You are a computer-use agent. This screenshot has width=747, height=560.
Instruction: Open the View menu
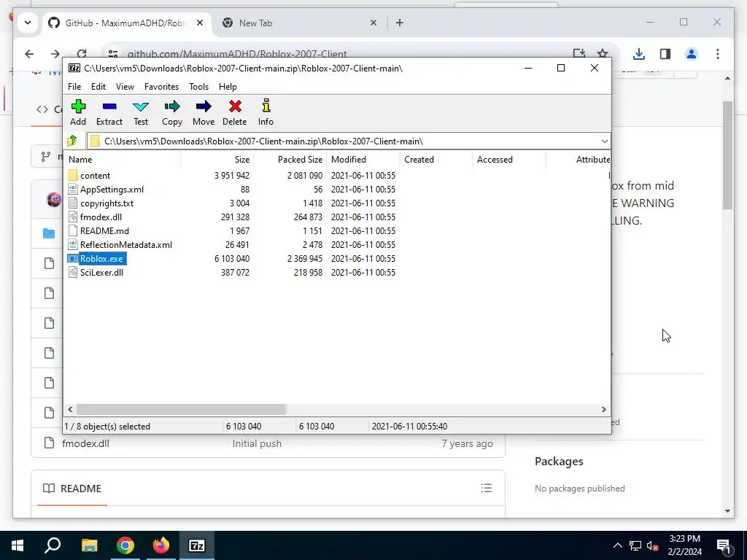pos(125,87)
